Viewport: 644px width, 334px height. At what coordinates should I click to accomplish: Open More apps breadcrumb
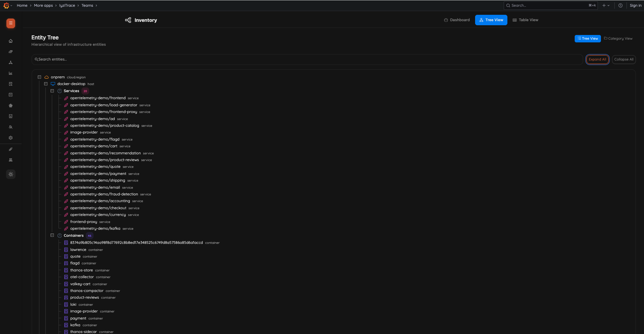(x=43, y=5)
